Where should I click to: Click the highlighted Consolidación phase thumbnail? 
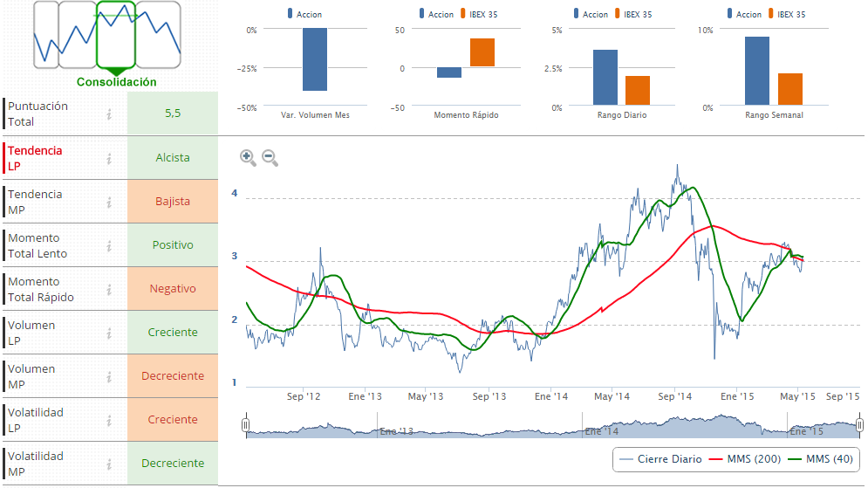point(116,35)
